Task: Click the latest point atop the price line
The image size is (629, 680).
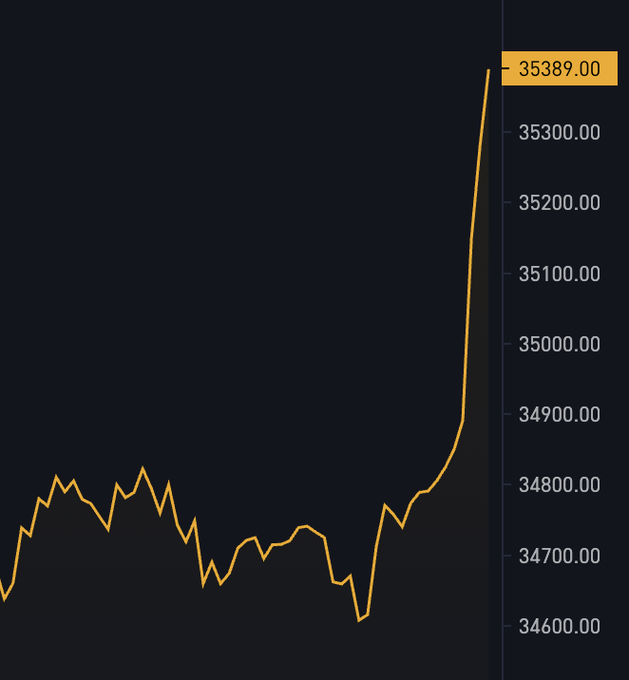Action: (488, 70)
